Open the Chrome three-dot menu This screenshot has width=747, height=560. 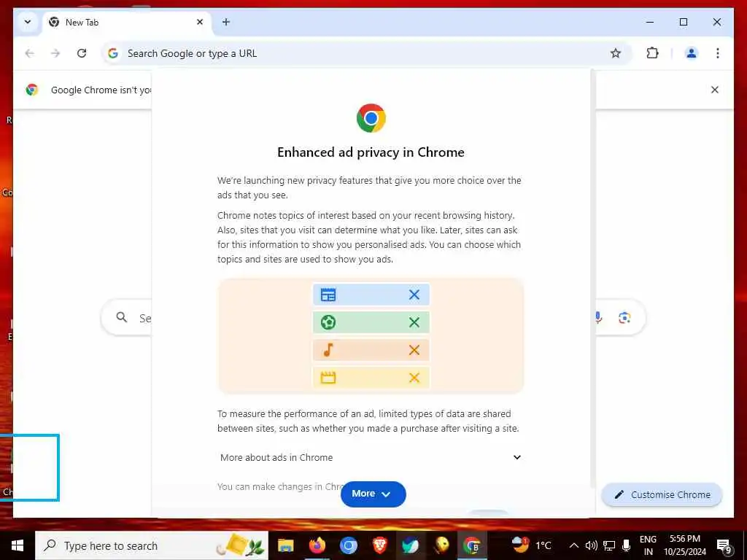click(718, 53)
